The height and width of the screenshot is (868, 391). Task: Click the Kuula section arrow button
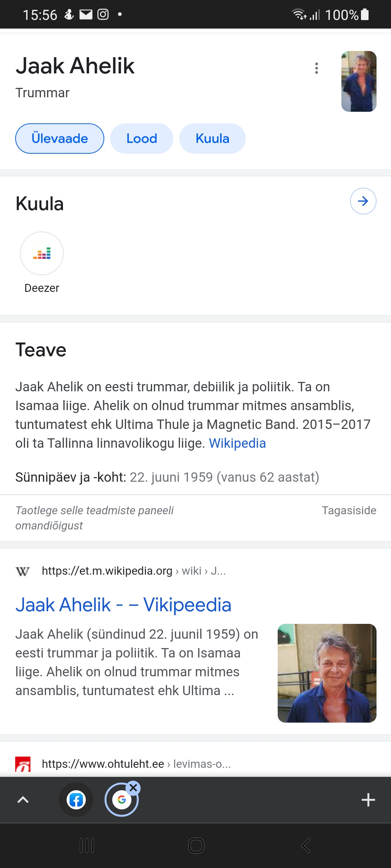363,201
